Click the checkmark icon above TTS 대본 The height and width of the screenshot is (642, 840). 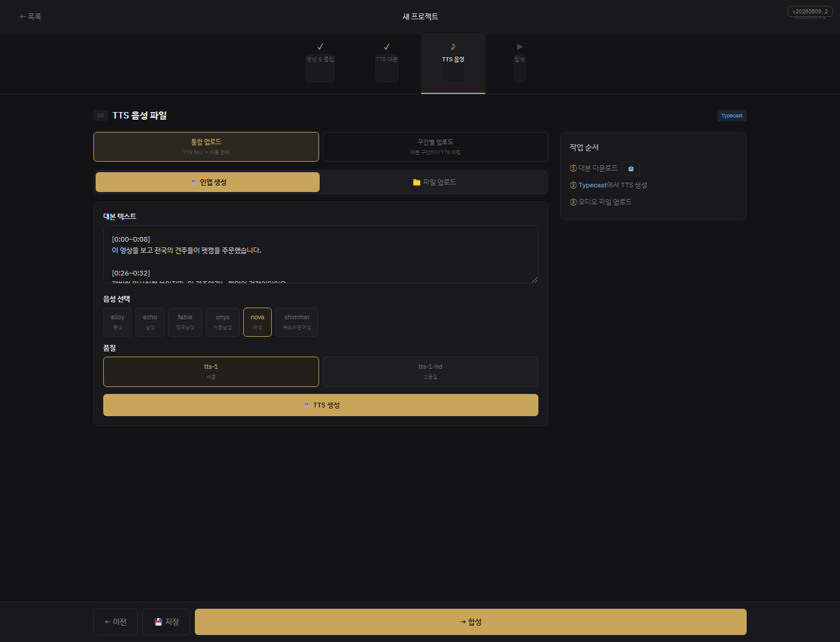[387, 47]
